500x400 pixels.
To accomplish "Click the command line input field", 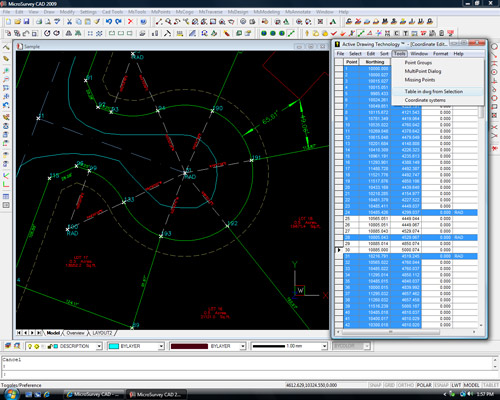I will tap(248, 374).
